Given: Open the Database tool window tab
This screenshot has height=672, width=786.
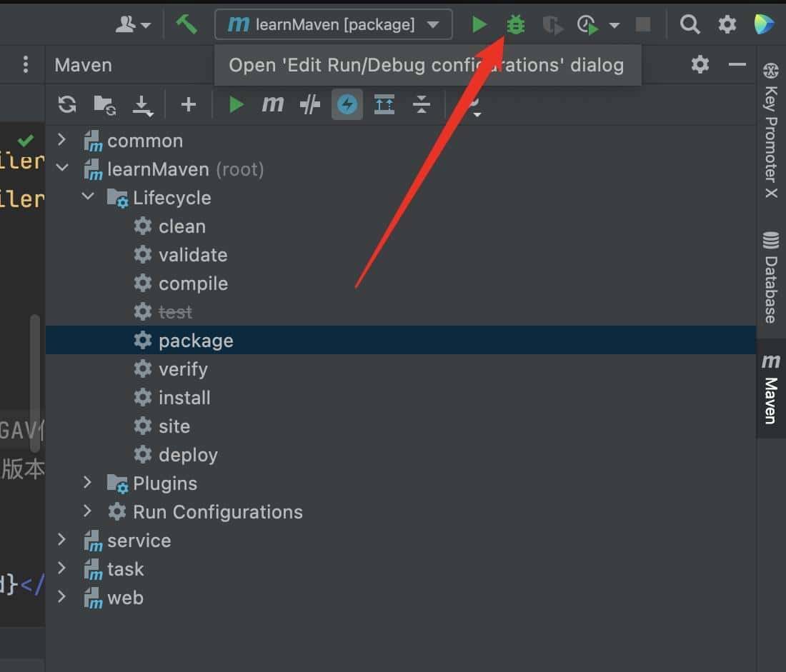Looking at the screenshot, I should tap(771, 277).
